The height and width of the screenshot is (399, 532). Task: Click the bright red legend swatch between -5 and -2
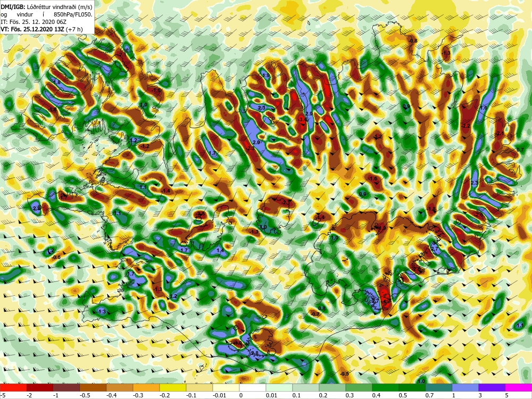pos(13,387)
